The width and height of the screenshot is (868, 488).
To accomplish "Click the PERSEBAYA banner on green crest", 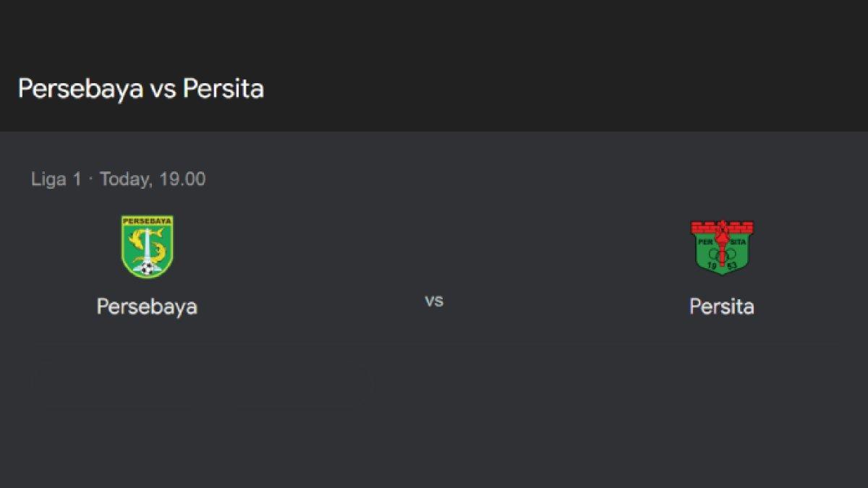I will [148, 221].
